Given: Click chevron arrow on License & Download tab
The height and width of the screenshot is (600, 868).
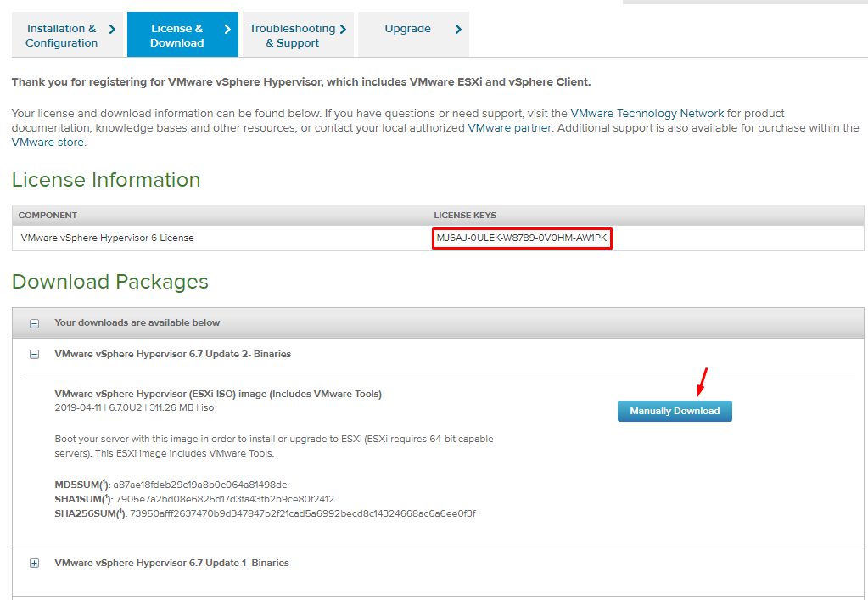Looking at the screenshot, I should (227, 30).
